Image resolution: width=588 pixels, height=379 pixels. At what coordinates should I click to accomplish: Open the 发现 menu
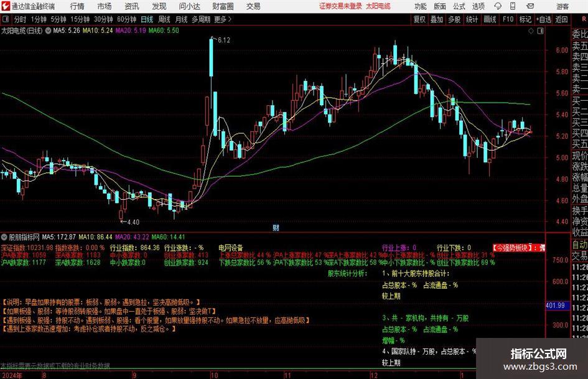point(159,6)
